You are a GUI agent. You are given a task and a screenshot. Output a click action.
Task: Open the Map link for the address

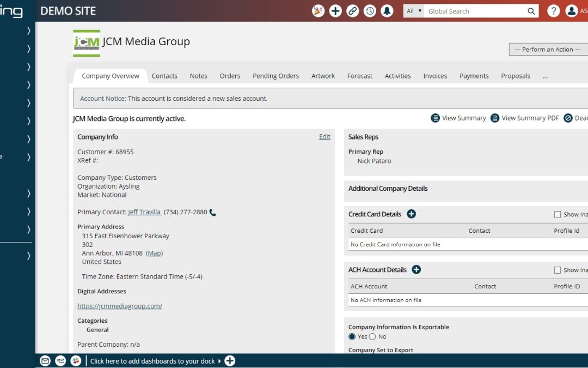tap(154, 253)
